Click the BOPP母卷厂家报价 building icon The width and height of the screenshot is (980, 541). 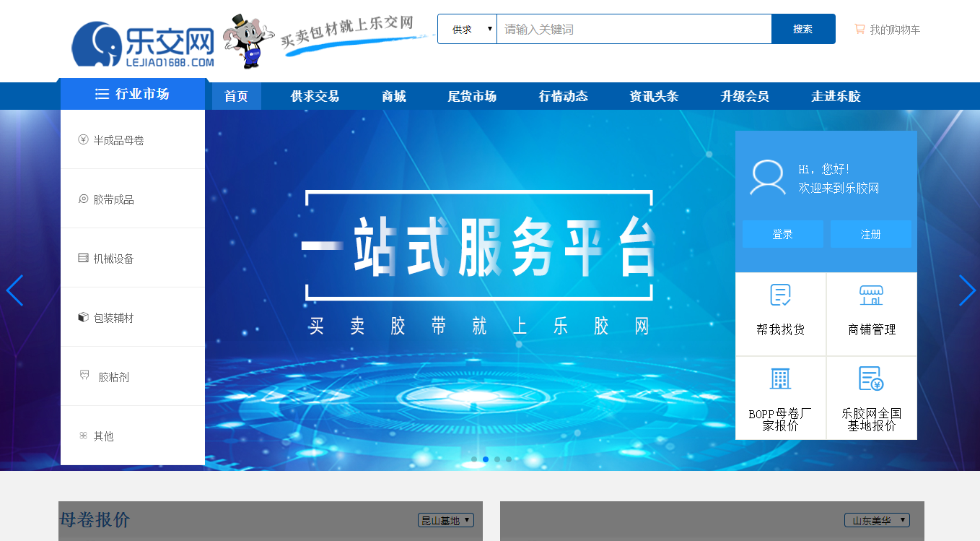point(780,378)
